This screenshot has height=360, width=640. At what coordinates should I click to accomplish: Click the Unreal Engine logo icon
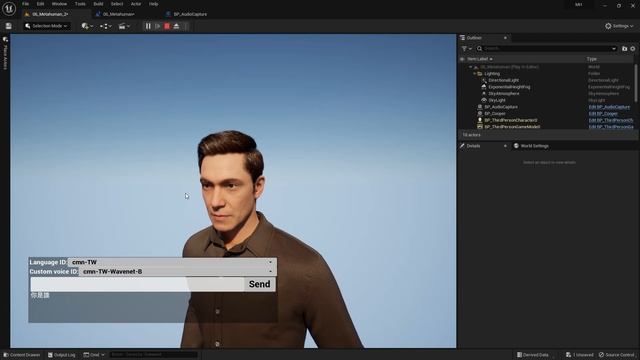pos(9,9)
